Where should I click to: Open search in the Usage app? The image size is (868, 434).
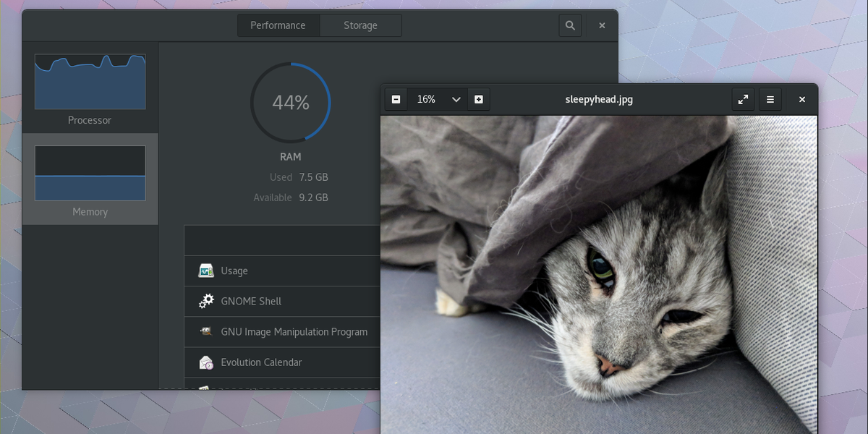(x=570, y=25)
